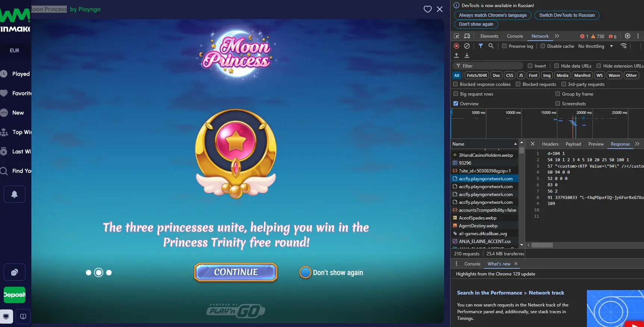Click the response pane horizontal scrollbar
Image resolution: width=644 pixels, height=327 pixels.
[x=542, y=245]
